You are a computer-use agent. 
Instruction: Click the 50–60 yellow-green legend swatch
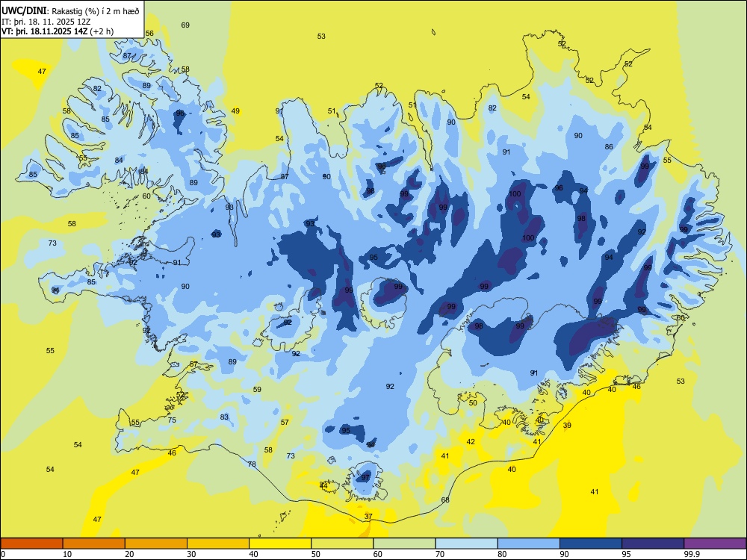coord(343,544)
